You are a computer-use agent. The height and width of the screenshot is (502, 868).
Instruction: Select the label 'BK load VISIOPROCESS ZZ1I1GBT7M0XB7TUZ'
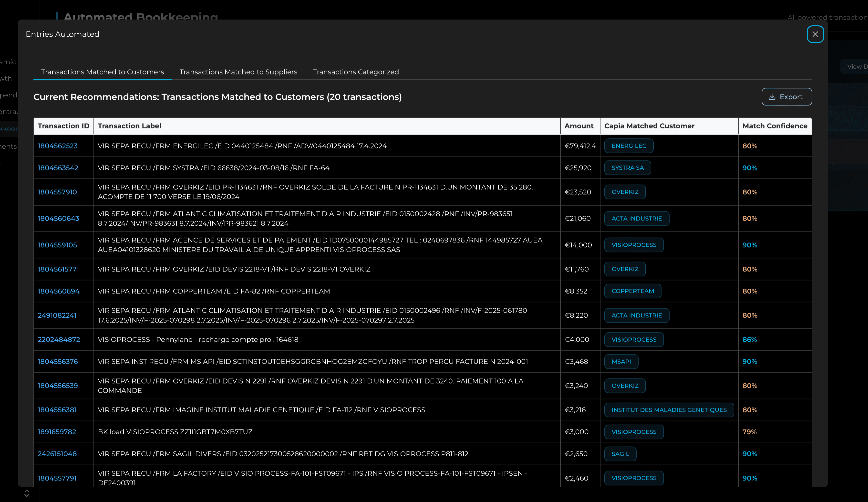pyautogui.click(x=175, y=432)
